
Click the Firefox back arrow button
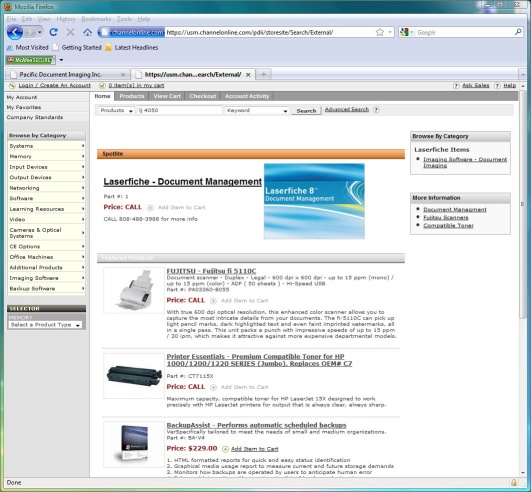click(15, 33)
